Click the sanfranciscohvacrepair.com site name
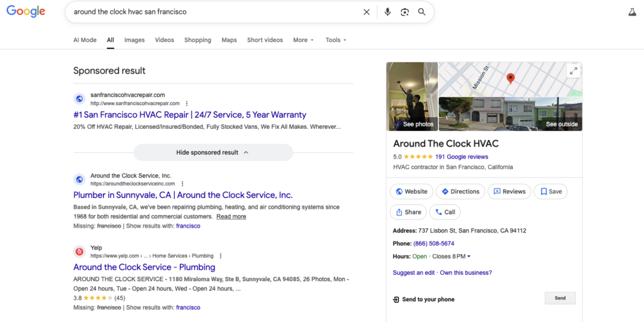This screenshot has height=322, width=644. [x=128, y=95]
